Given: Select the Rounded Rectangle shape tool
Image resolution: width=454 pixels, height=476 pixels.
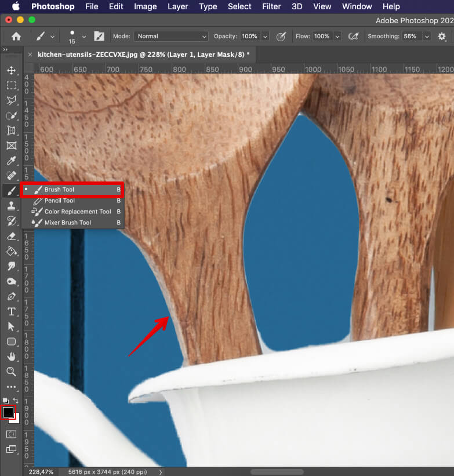Looking at the screenshot, I should coord(12,341).
